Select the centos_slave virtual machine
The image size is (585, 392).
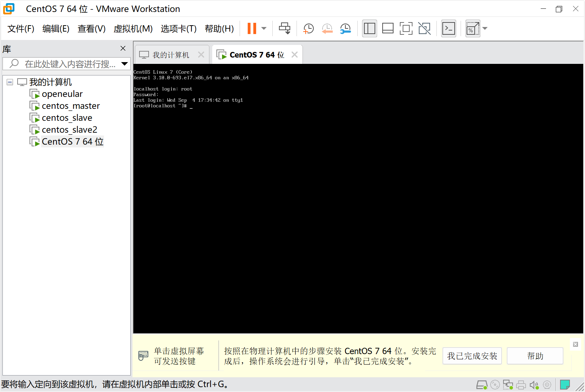(67, 118)
